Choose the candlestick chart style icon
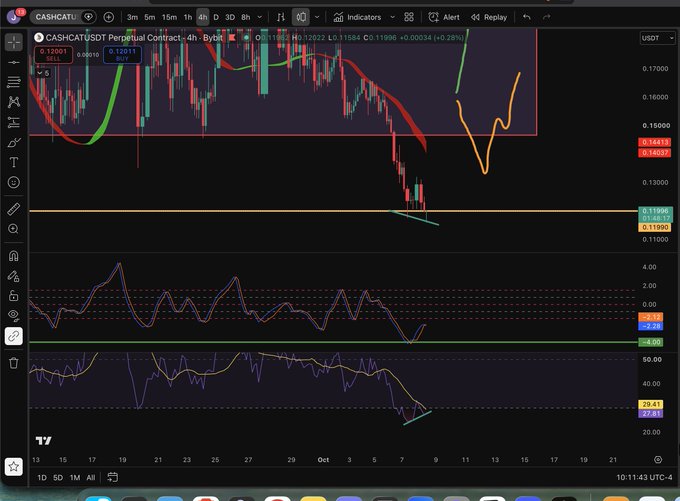Image resolution: width=680 pixels, height=501 pixels. (x=301, y=17)
